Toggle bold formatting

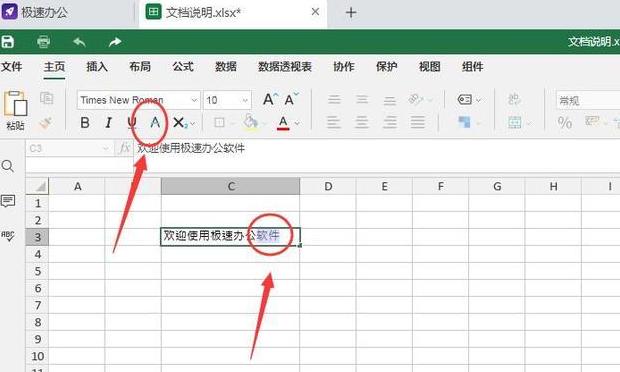click(x=85, y=123)
